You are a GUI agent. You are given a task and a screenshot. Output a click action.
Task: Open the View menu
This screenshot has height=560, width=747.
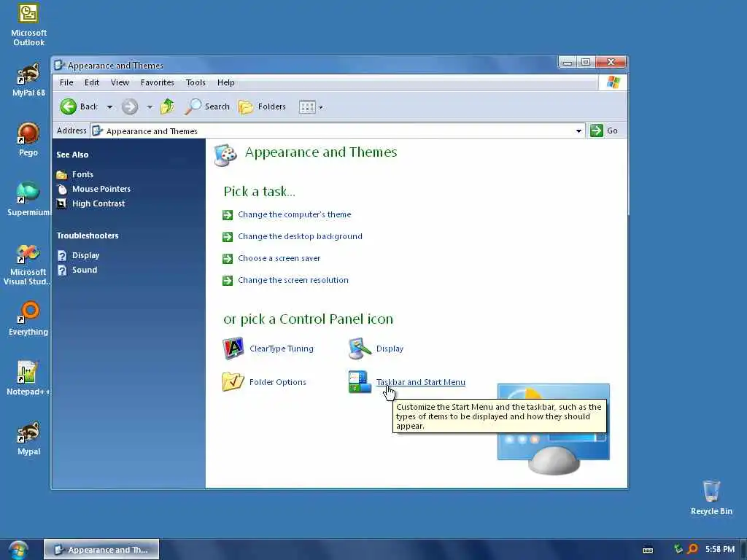click(120, 82)
